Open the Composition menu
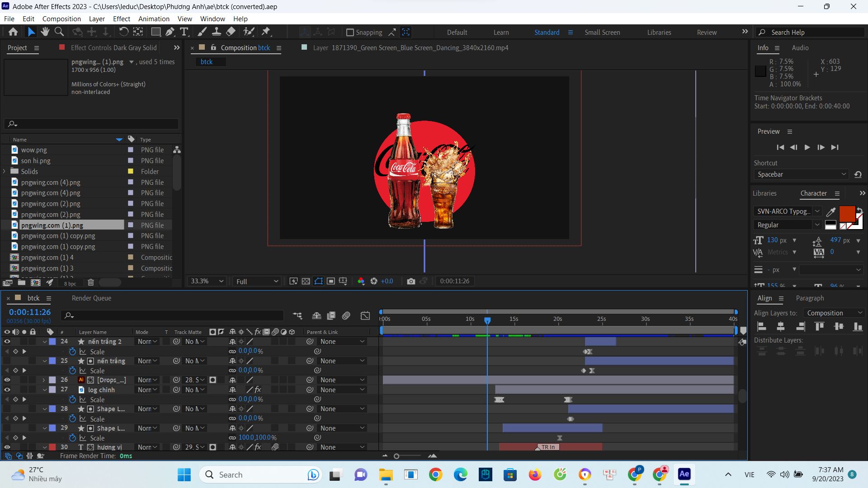Viewport: 868px width, 488px height. 61,19
